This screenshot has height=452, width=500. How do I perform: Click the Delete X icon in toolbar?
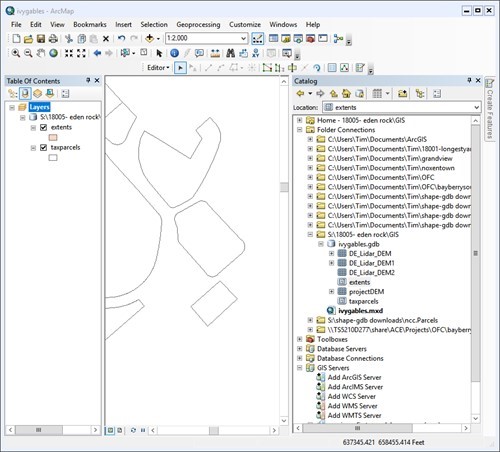coord(106,39)
